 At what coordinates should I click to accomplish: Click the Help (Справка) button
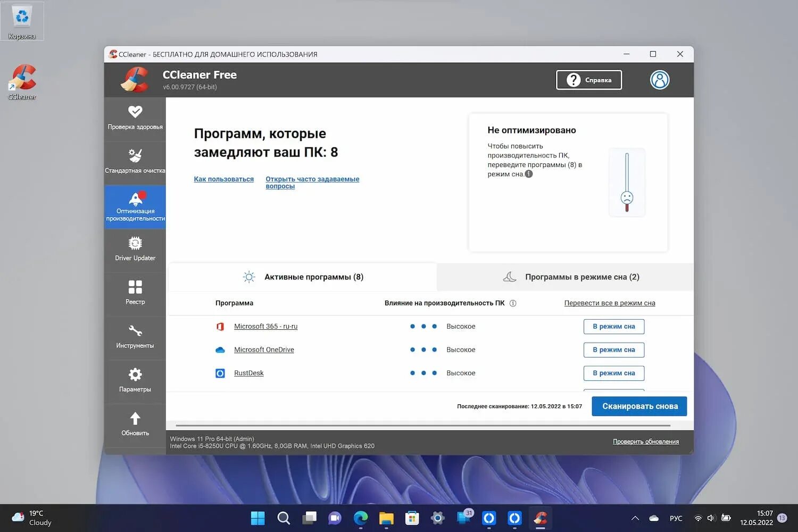tap(589, 80)
